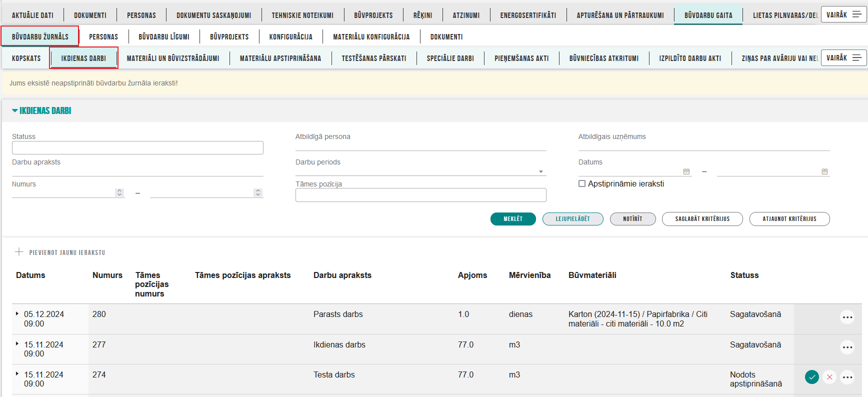Screen dimensions: 868x397
Task: Open calendar for Datums start date
Action: coord(686,171)
